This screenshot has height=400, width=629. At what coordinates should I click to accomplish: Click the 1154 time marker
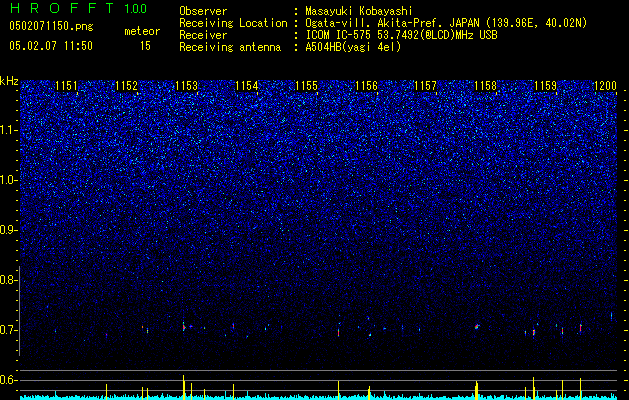coord(246,86)
